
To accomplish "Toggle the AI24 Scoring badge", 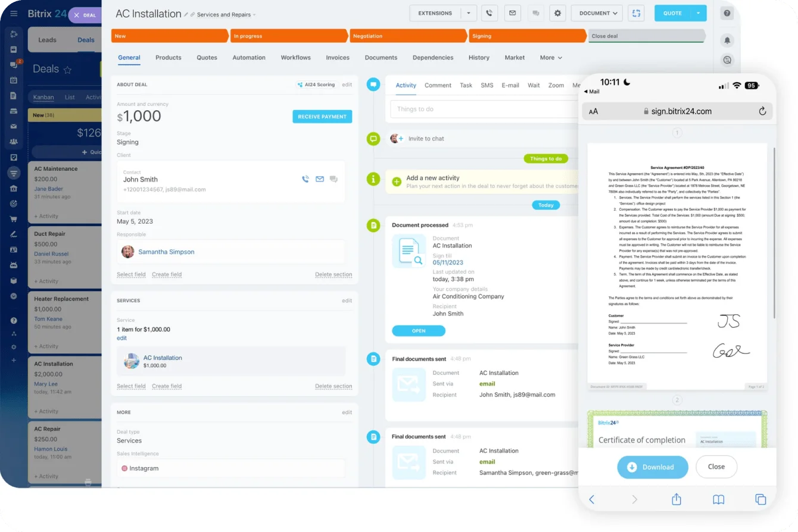I will pyautogui.click(x=316, y=85).
